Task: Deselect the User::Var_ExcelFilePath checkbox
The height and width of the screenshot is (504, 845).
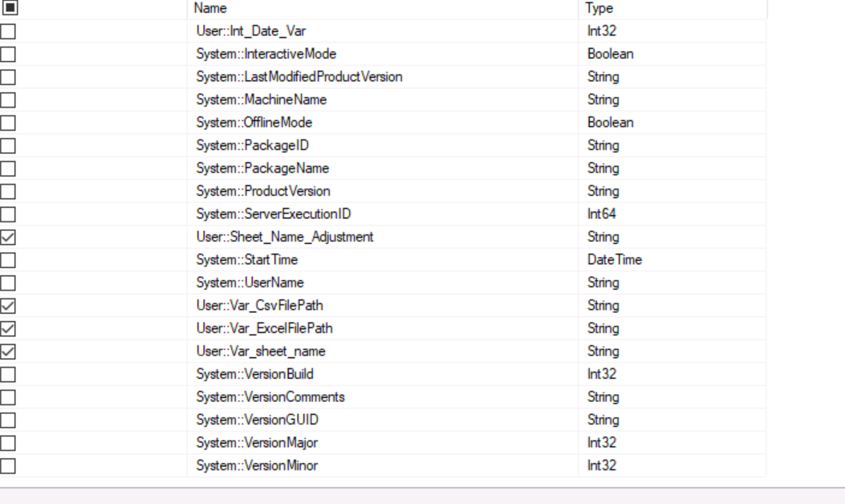Action: point(9,328)
